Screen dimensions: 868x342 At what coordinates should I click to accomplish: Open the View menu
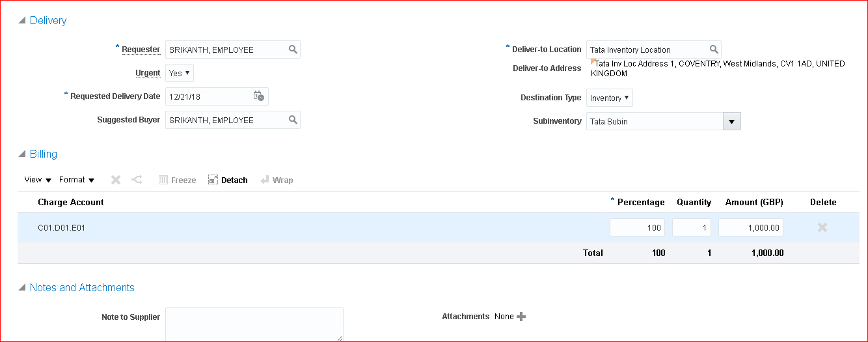37,180
